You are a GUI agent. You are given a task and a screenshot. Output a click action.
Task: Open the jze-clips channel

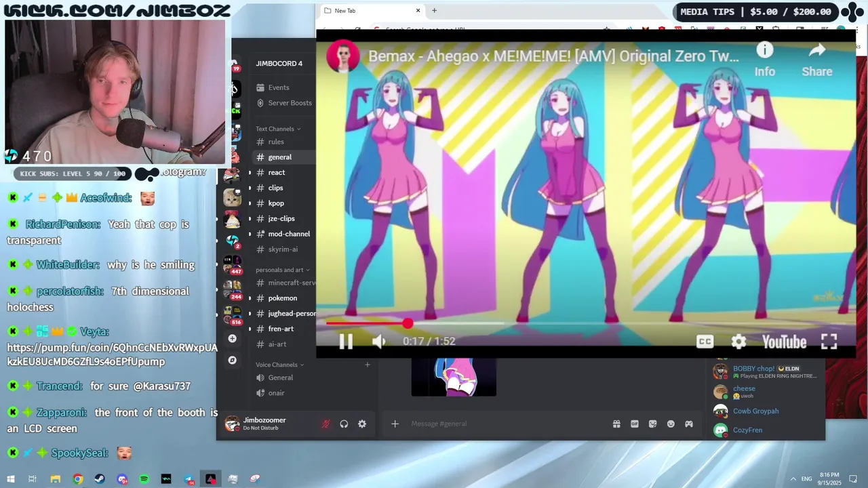281,219
